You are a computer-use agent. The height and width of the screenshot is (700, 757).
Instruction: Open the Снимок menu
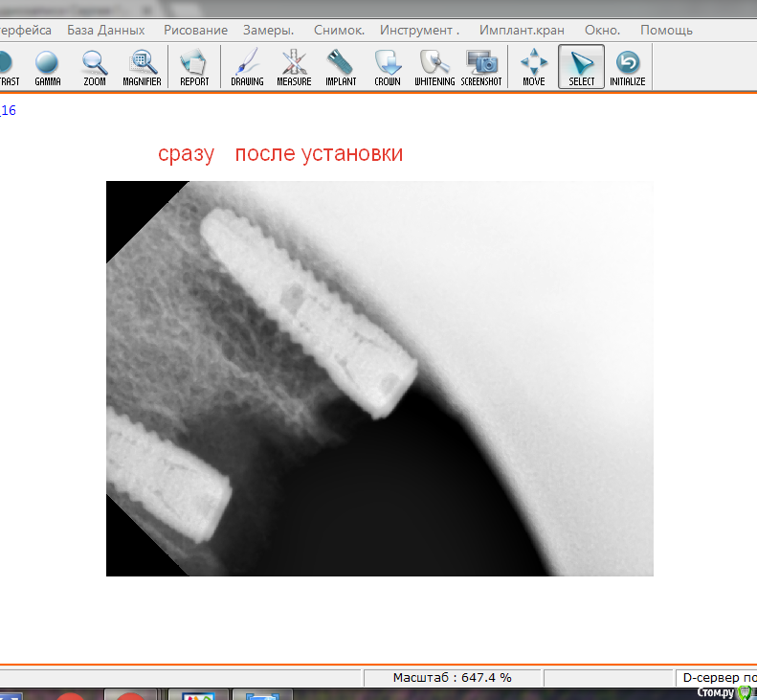(339, 31)
